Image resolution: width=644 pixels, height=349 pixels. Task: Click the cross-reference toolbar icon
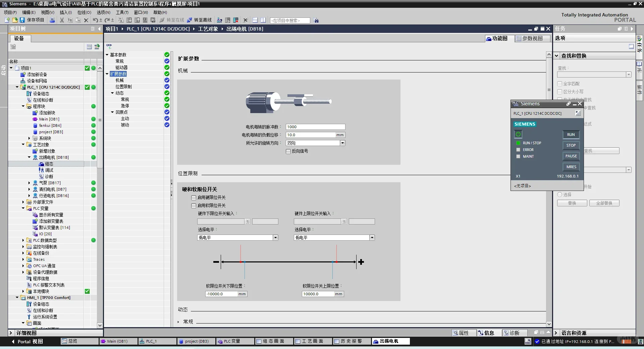pos(246,20)
